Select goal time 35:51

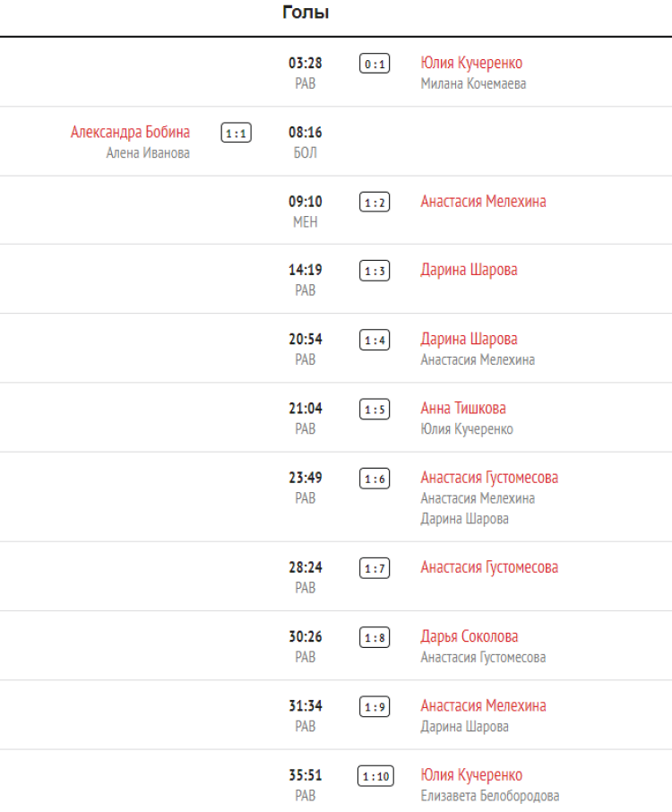click(306, 775)
